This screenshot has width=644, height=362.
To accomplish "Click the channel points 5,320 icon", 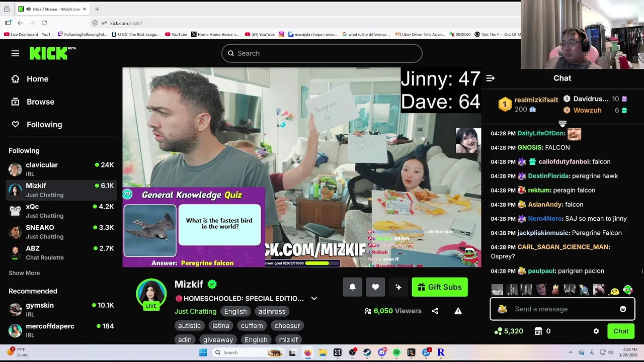I will coord(499,331).
